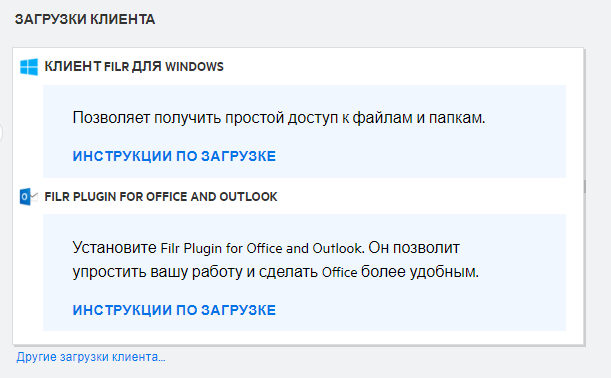Click the downloads list scrollbar thumb
This screenshot has width=611, height=378.
click(585, 186)
